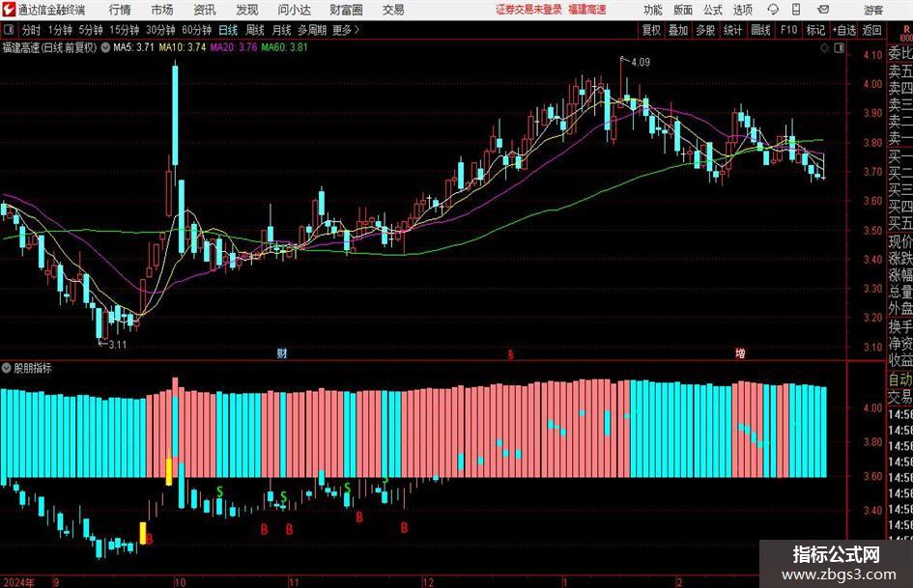913x588 pixels.
Task: Add stock with +自选 button
Action: click(x=843, y=30)
